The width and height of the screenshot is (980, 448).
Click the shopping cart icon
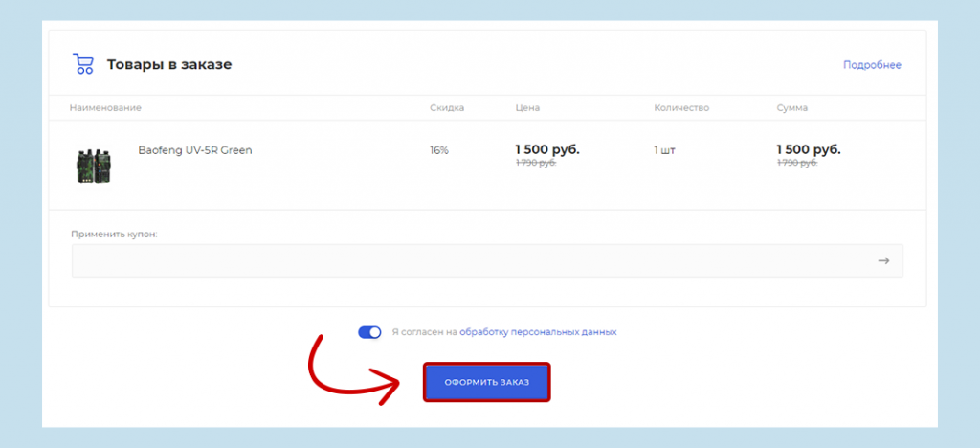(83, 64)
